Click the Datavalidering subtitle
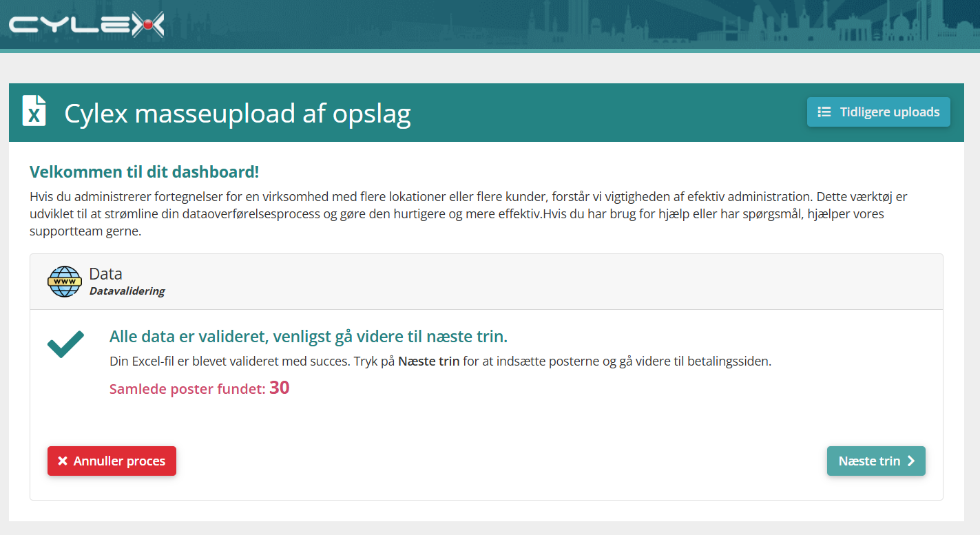The width and height of the screenshot is (980, 535). click(127, 291)
